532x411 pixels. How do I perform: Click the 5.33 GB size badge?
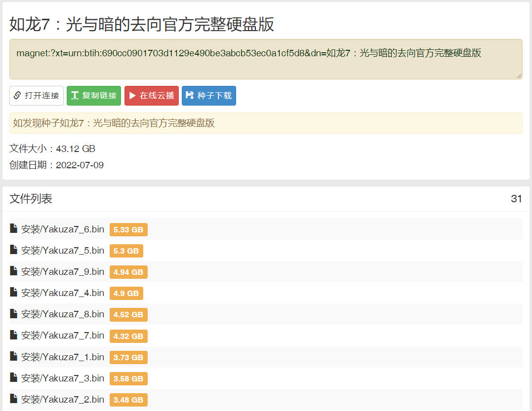tap(128, 230)
